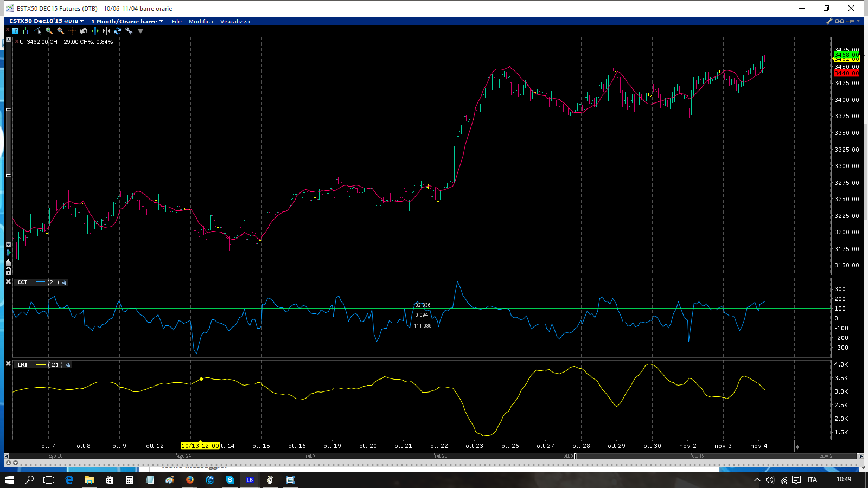Viewport: 868px width, 488px height.
Task: Click the zoom out magnifier icon
Action: pyautogui.click(x=61, y=31)
